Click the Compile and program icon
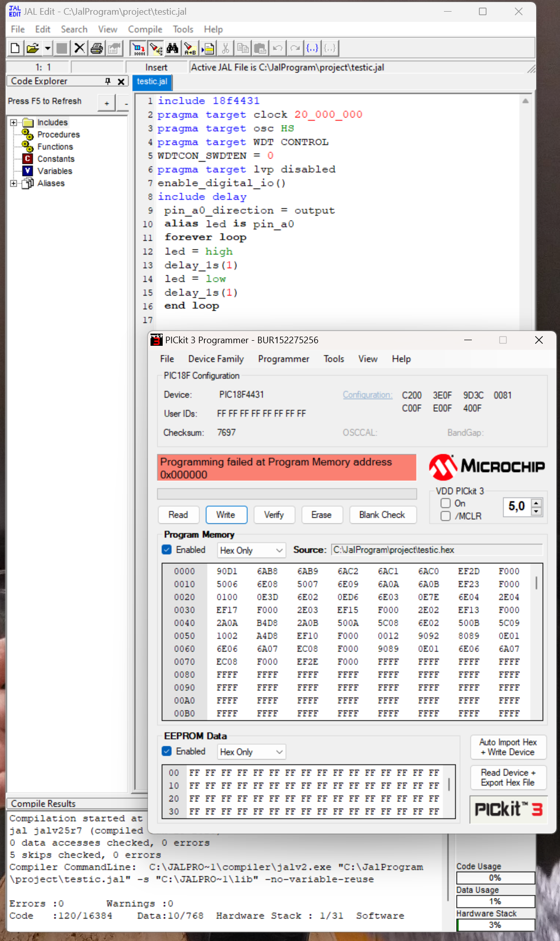The width and height of the screenshot is (560, 941). tap(156, 48)
